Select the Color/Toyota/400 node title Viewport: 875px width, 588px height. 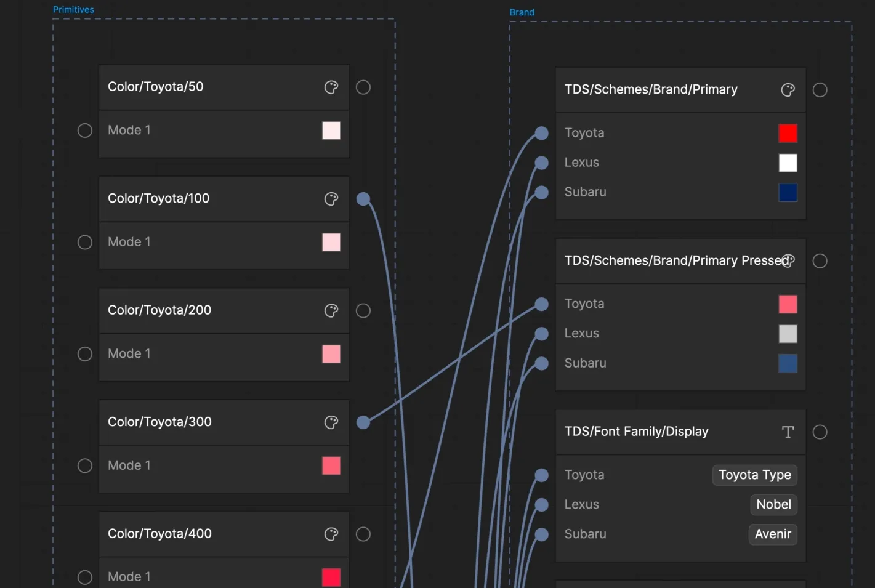tap(159, 534)
